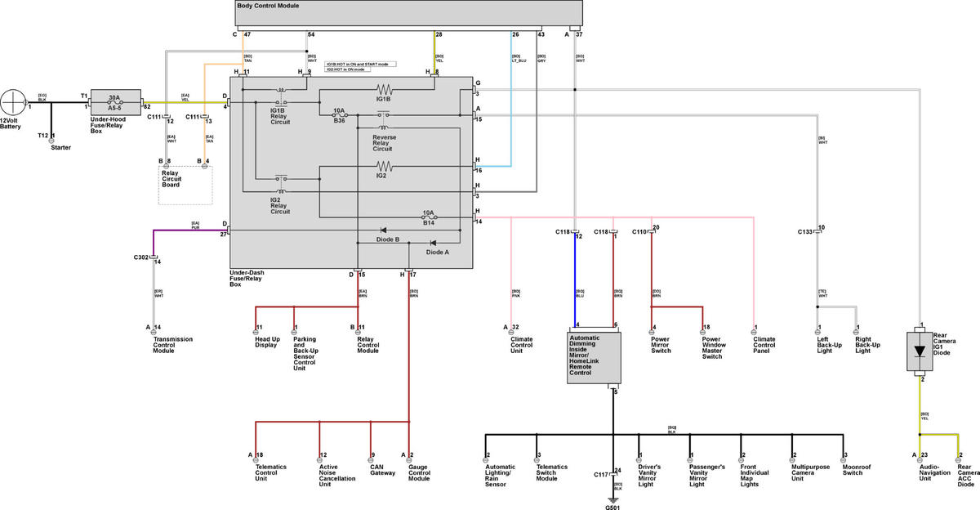
Task: Click the Diode A symbol
Action: coord(433,243)
